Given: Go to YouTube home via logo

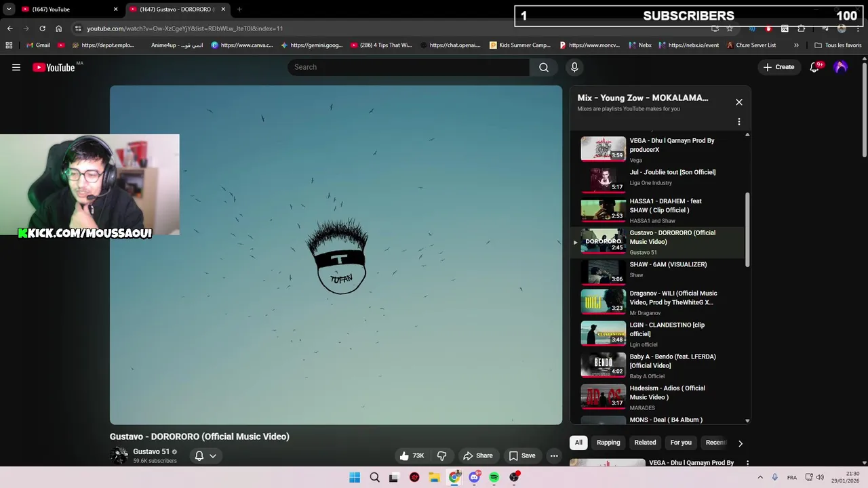Looking at the screenshot, I should click(x=54, y=67).
